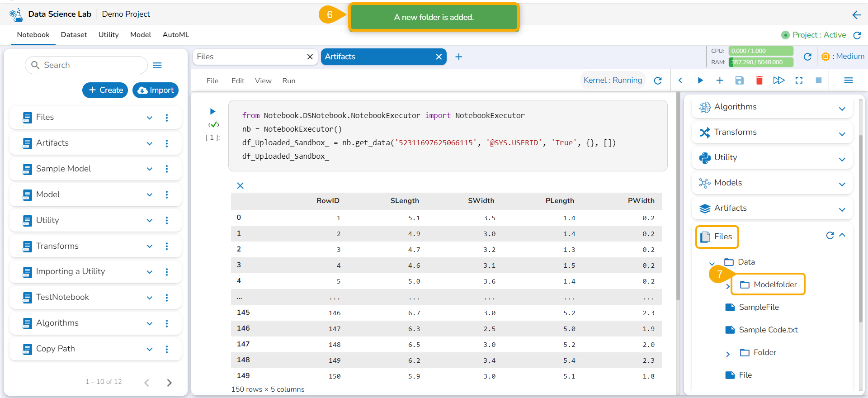This screenshot has width=868, height=398.
Task: Toggle the notebook list menu beside Search
Action: (x=157, y=66)
